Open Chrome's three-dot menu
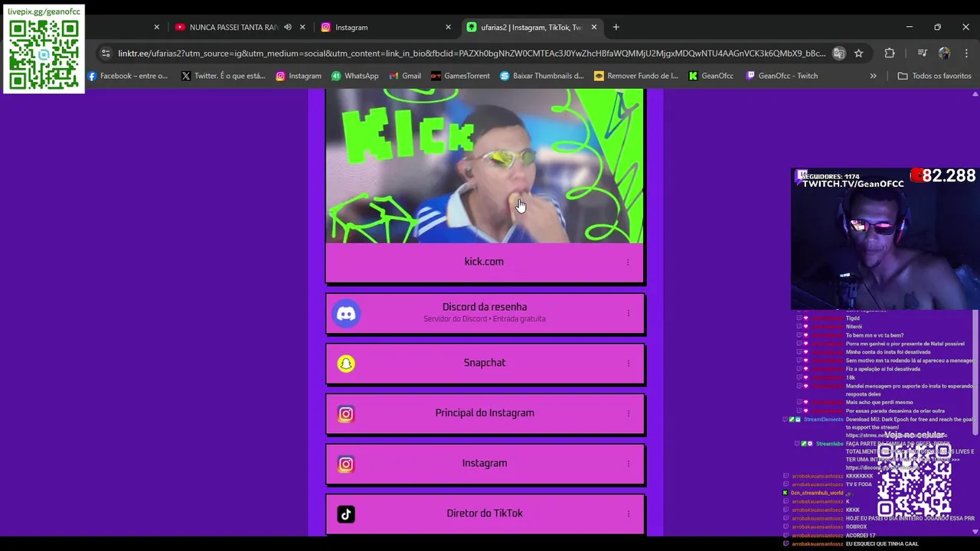 966,54
